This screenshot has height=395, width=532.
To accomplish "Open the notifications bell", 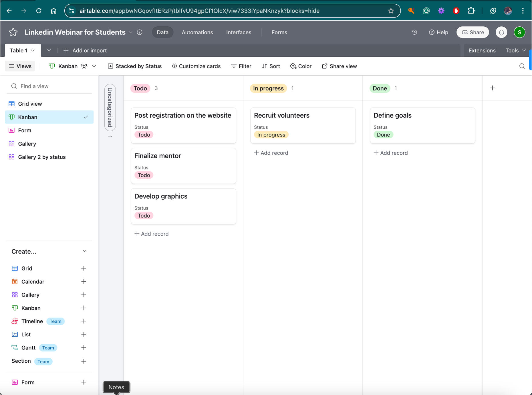I will (501, 32).
